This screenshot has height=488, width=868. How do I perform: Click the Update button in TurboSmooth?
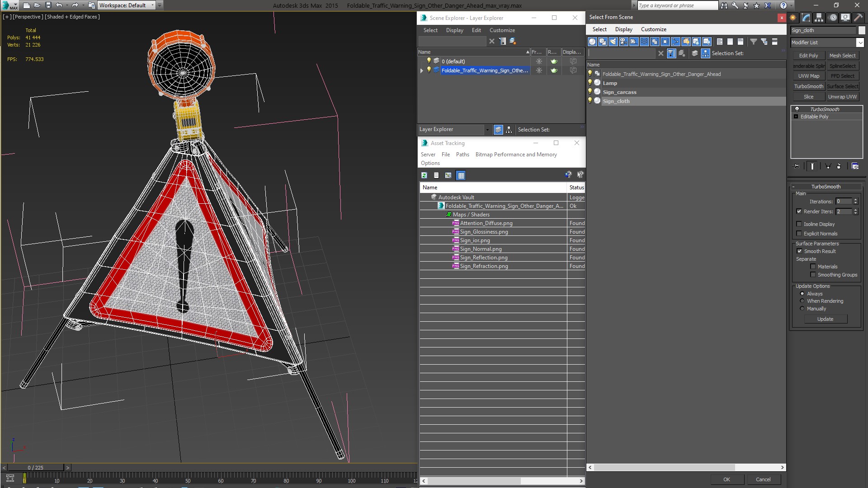(825, 319)
